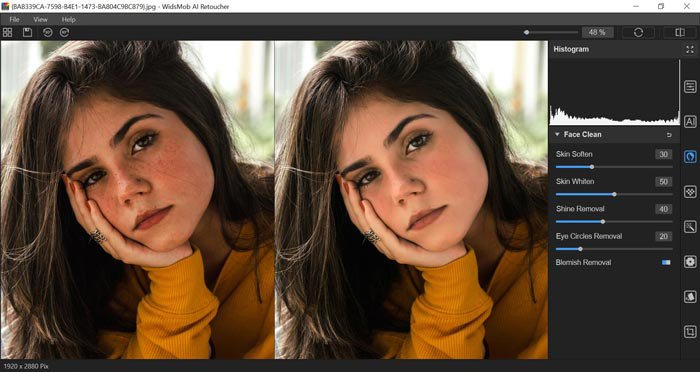This screenshot has height=372, width=700.
Task: Click the Shine Removal slider track
Action: tap(614, 222)
